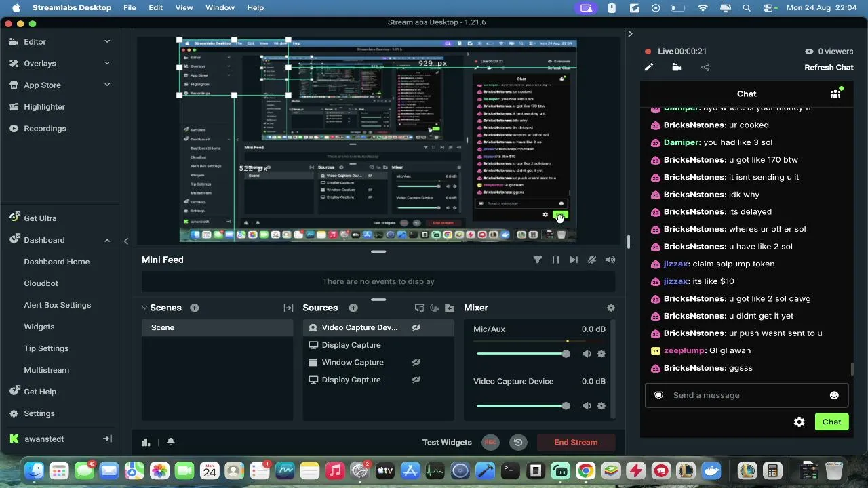
Task: Open chat settings gear
Action: click(800, 422)
